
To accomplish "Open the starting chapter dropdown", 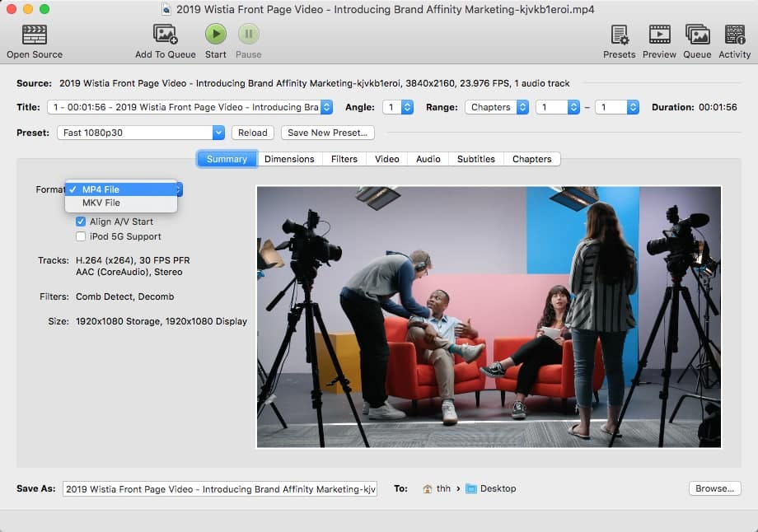I will pos(558,107).
